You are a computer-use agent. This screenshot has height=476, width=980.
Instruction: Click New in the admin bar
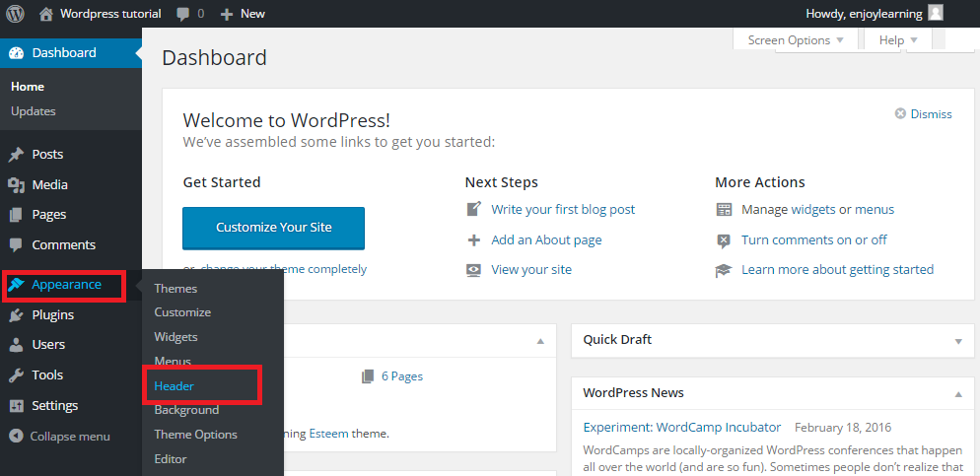(x=252, y=14)
